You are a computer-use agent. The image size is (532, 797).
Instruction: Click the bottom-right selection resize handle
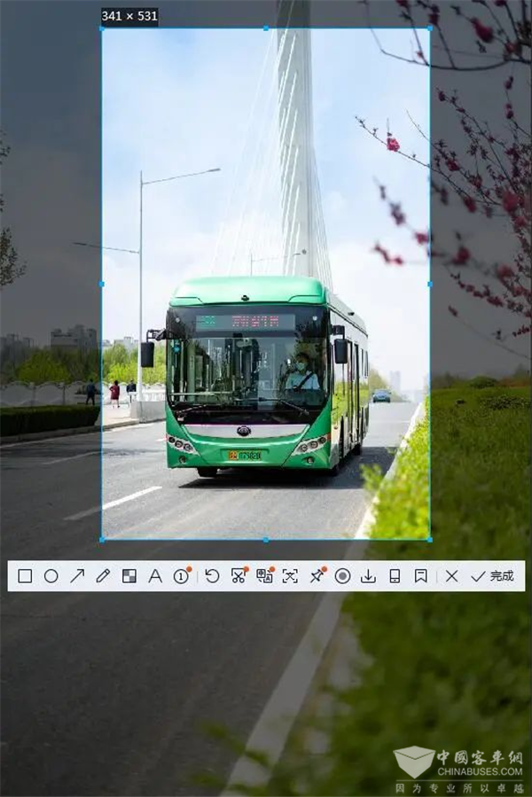(430, 539)
